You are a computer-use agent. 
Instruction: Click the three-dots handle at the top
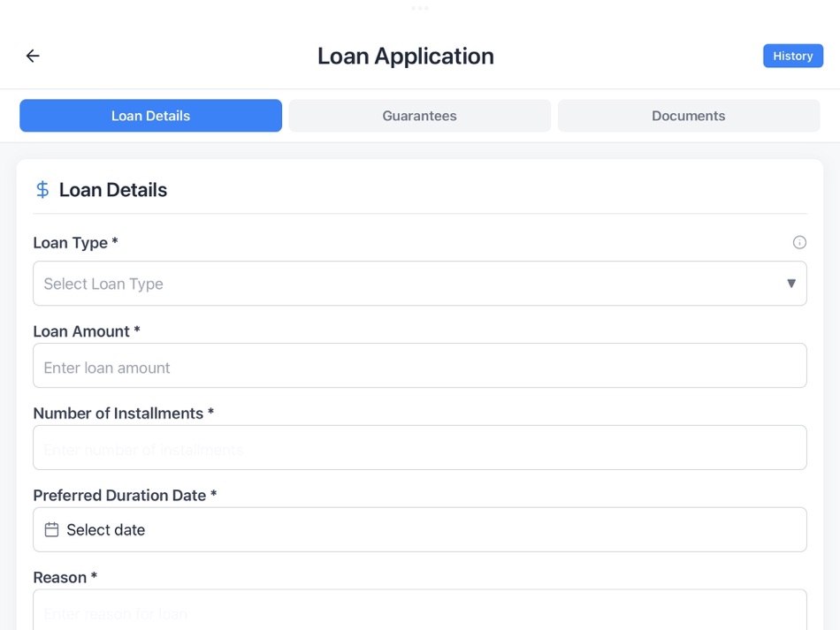tap(420, 8)
